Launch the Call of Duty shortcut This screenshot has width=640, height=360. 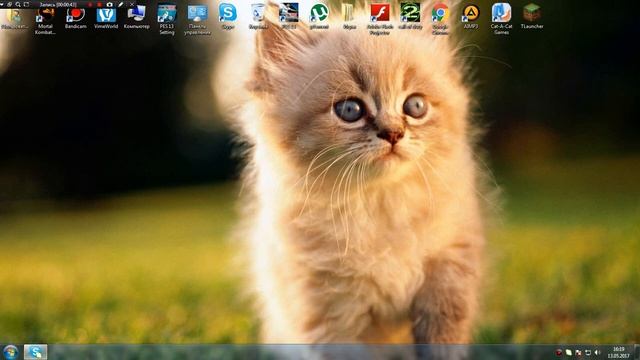point(410,16)
